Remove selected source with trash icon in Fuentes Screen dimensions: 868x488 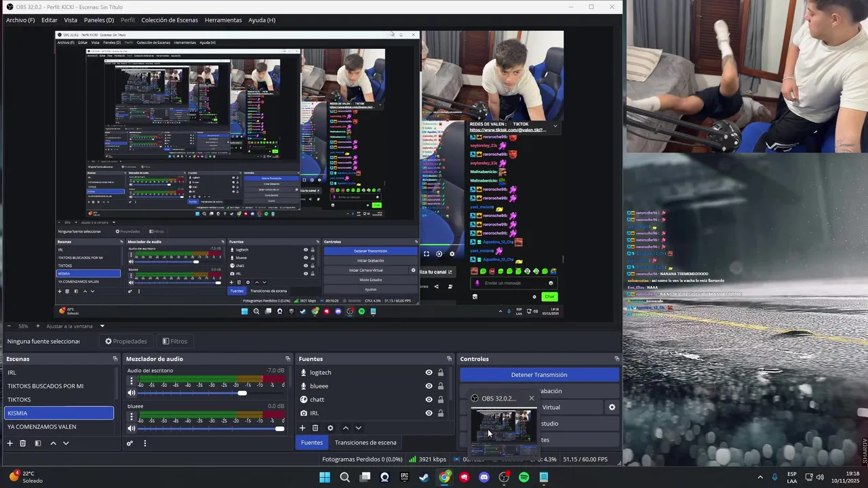point(315,428)
